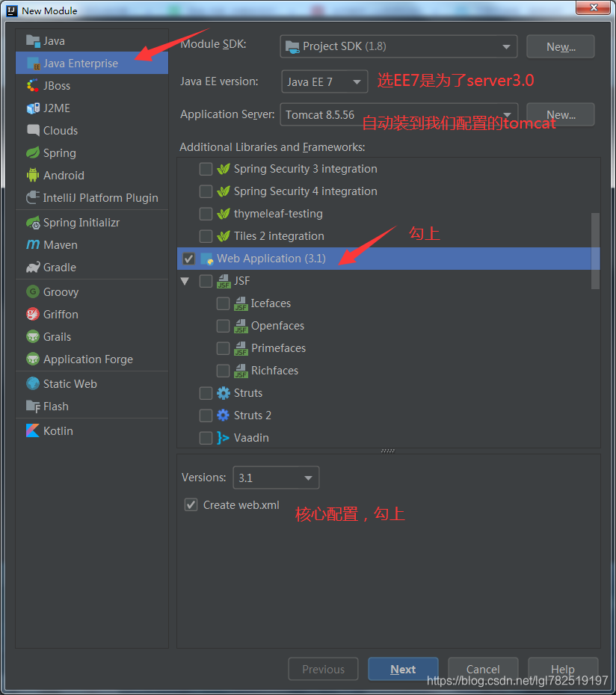Tick the JSF checkbox
This screenshot has height=695, width=616.
pos(206,281)
